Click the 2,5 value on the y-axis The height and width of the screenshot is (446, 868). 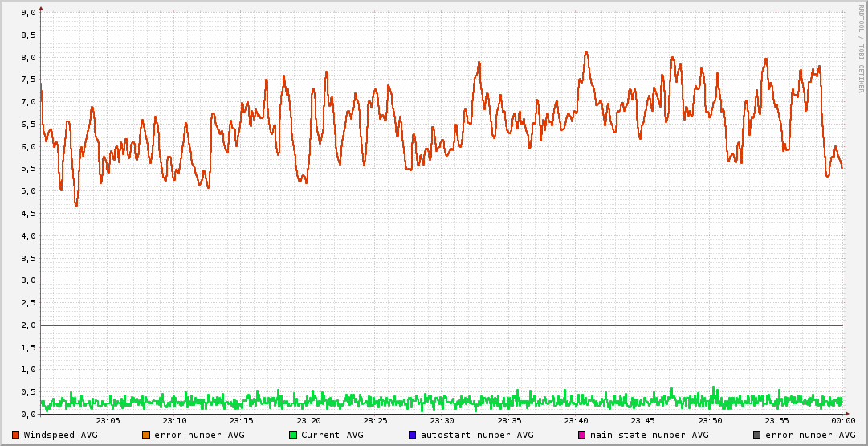[28, 302]
